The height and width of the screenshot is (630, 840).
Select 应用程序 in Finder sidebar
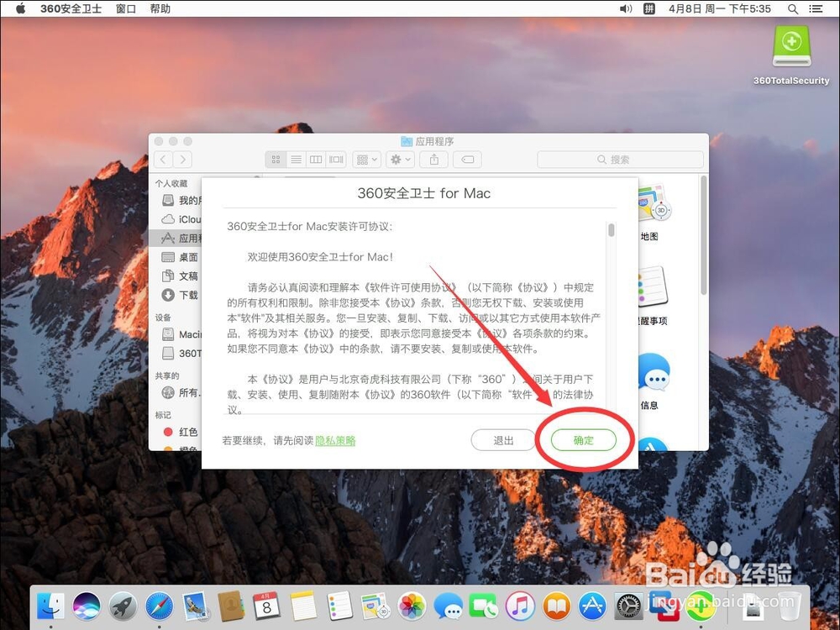coord(177,238)
